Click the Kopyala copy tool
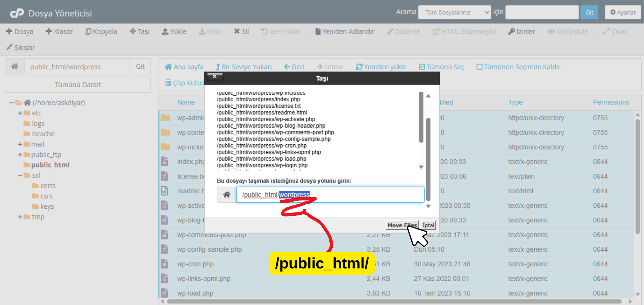 pos(101,32)
